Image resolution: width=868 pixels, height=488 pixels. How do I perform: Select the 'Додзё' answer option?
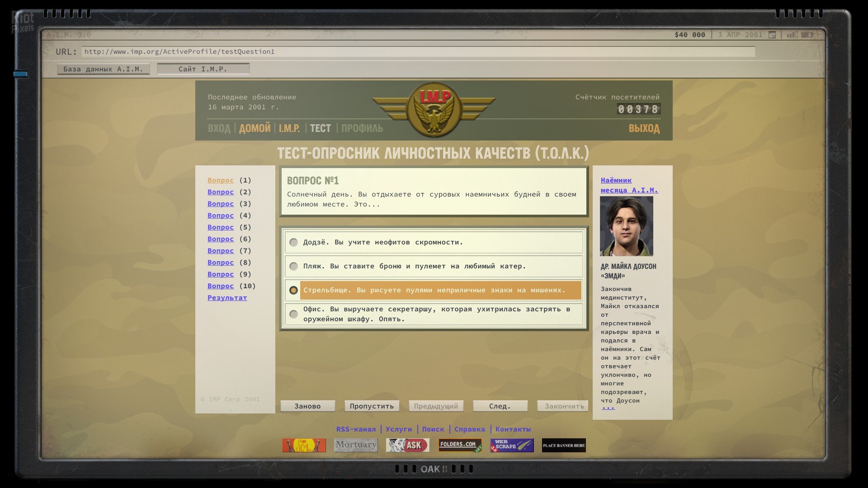(293, 242)
